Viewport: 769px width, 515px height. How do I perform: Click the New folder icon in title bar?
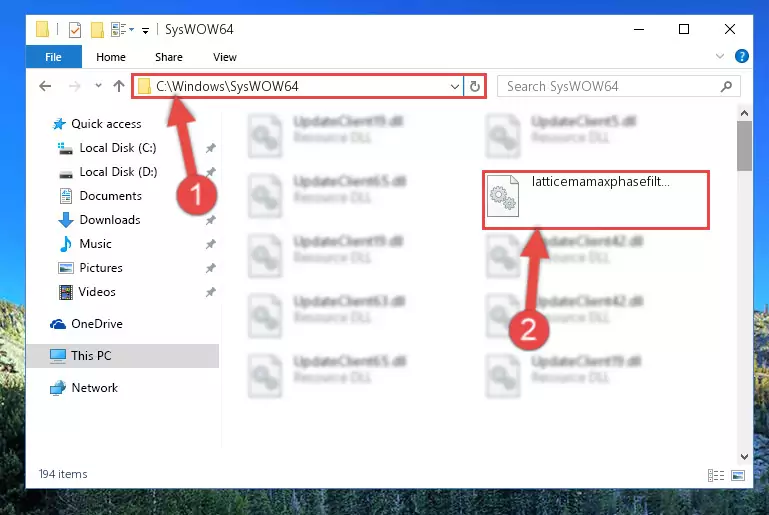97,30
